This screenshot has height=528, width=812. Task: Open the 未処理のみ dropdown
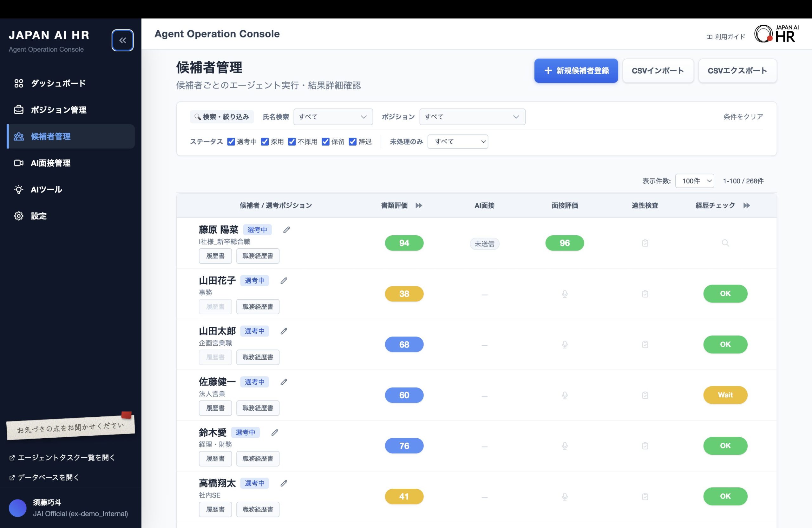[x=457, y=141]
